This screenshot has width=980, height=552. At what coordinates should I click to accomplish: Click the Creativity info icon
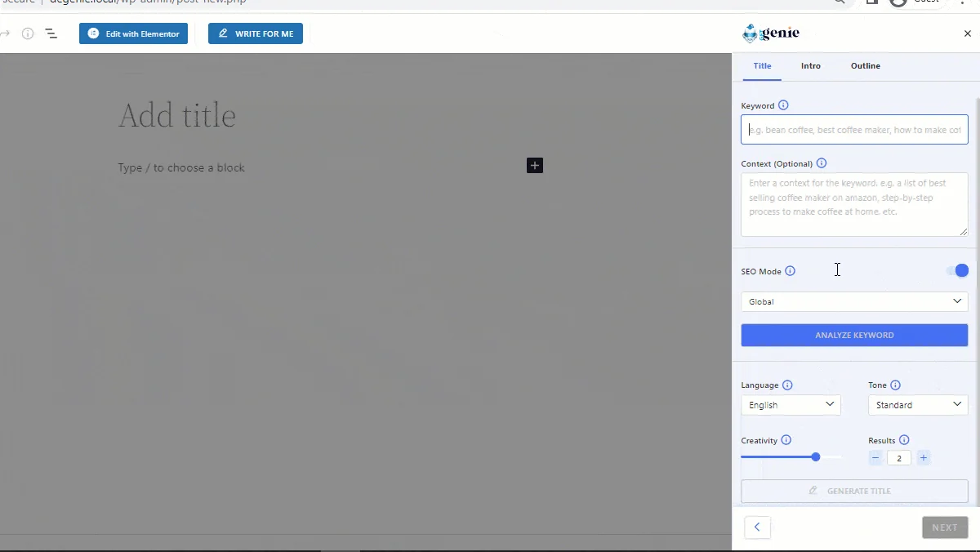click(786, 440)
